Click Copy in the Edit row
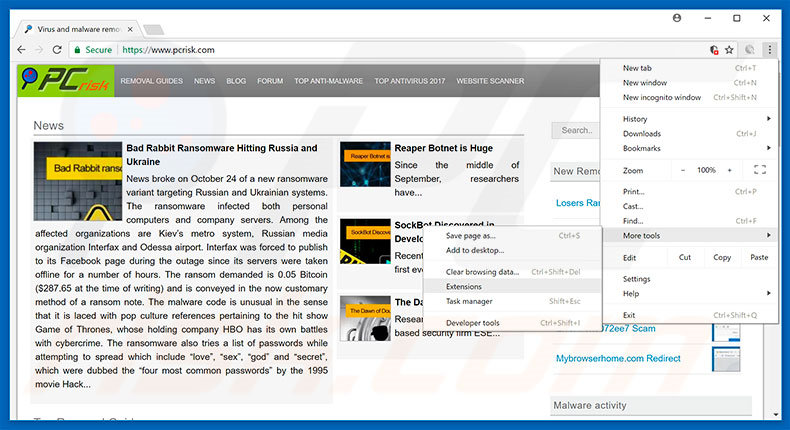 [721, 257]
